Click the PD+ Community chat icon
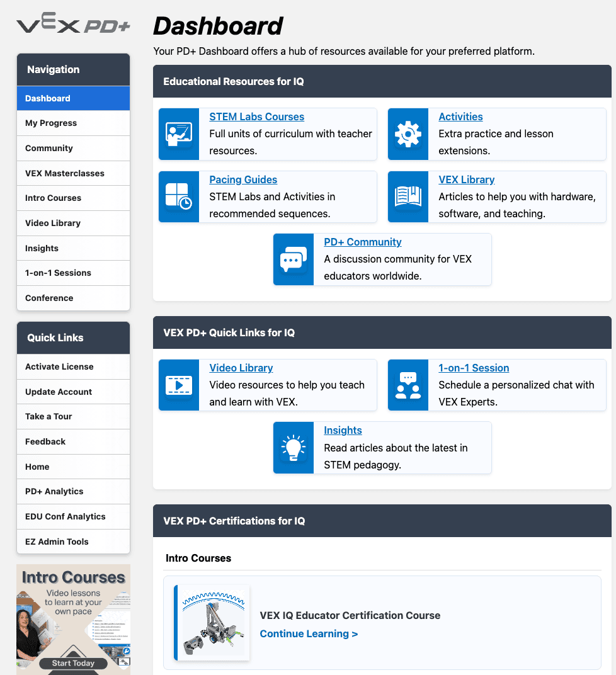The width and height of the screenshot is (616, 675). tap(293, 259)
